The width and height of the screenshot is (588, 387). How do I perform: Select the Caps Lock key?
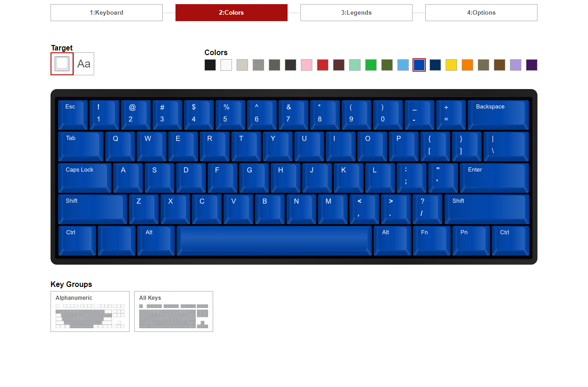point(85,177)
